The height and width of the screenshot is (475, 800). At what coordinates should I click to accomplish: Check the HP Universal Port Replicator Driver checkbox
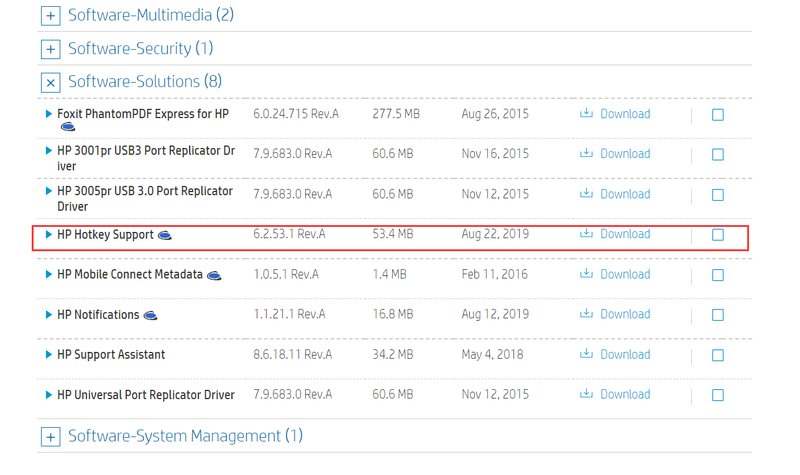pos(718,395)
